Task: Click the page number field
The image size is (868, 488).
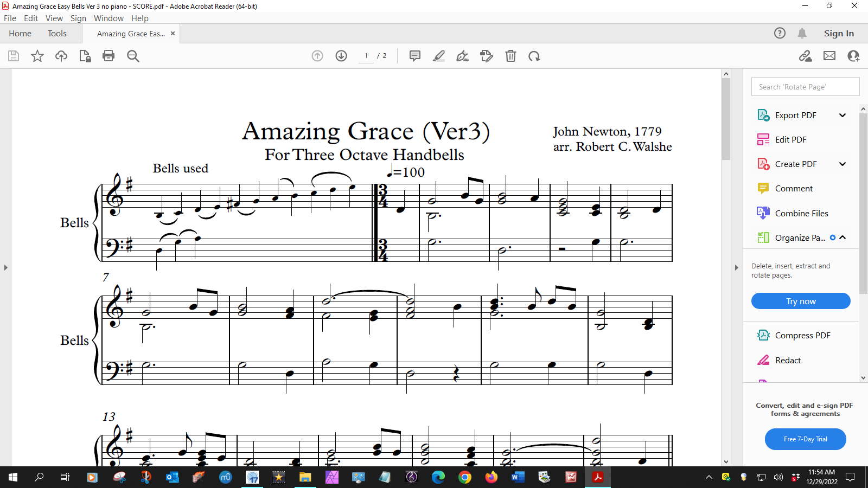Action: coord(366,56)
